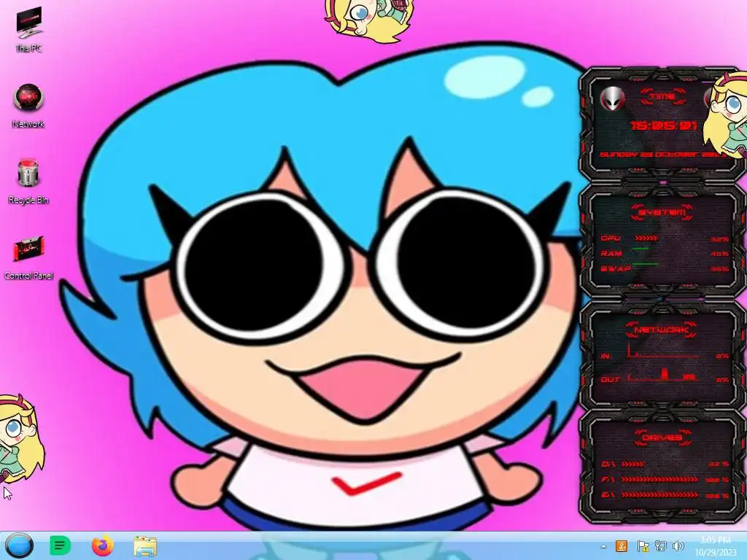Show hidden system tray icons
Screen dimensions: 747x560
pos(603,546)
